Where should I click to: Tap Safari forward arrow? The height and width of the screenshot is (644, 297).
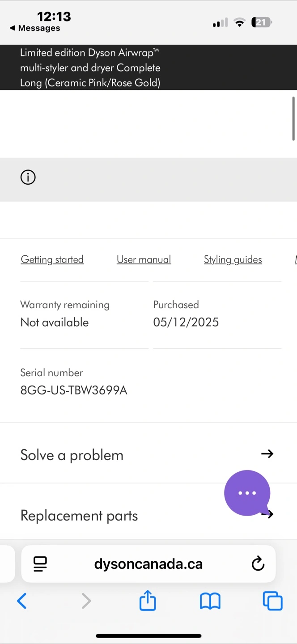86,601
